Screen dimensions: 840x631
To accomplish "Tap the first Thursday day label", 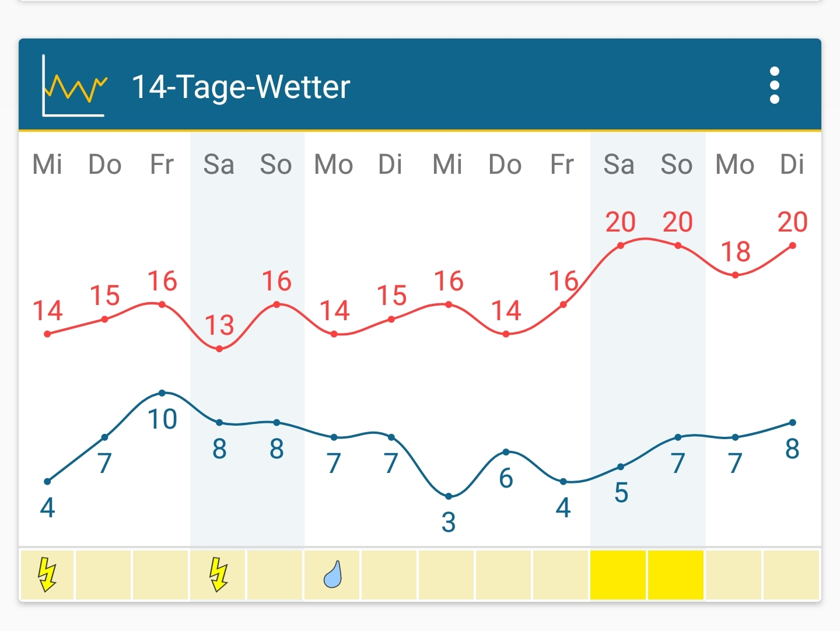I will 104,164.
